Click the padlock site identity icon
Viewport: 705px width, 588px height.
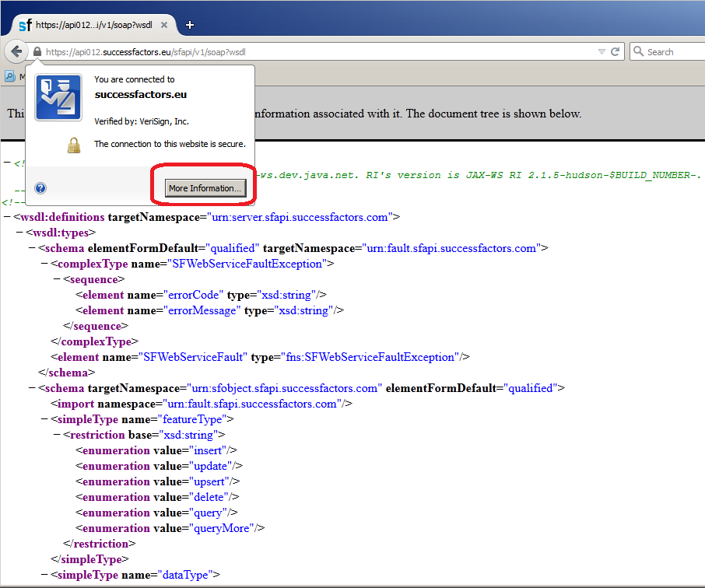click(x=37, y=52)
